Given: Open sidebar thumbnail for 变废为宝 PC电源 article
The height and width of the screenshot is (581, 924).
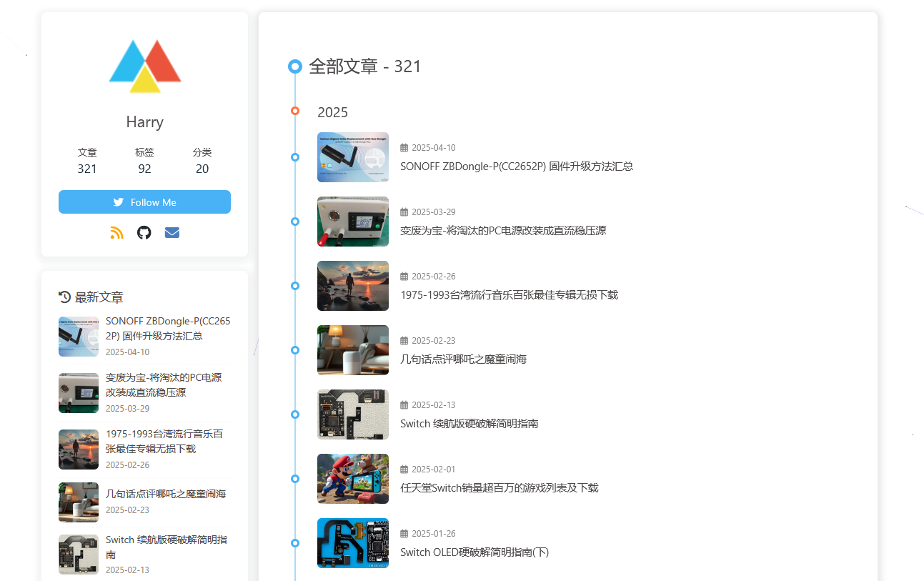Looking at the screenshot, I should click(x=79, y=393).
